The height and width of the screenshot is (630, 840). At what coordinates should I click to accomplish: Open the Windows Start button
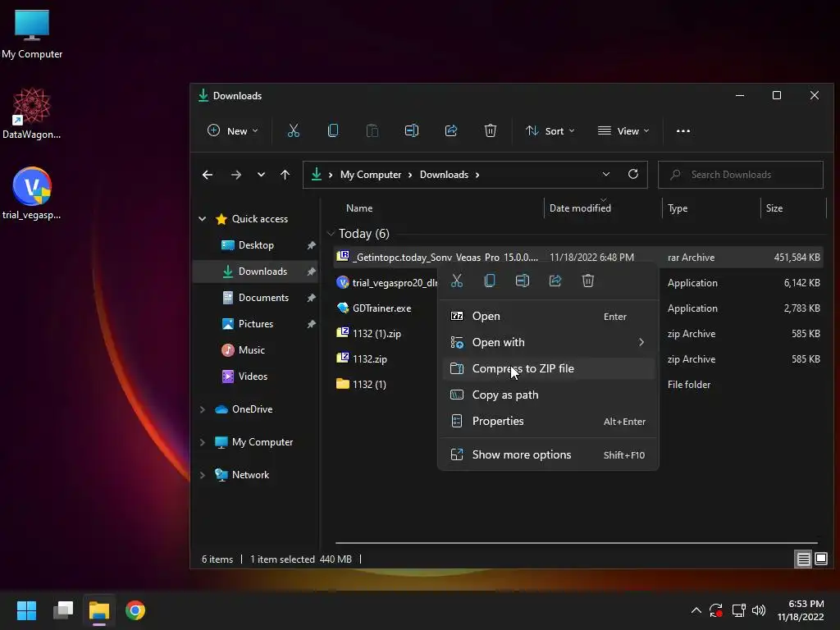(x=26, y=610)
